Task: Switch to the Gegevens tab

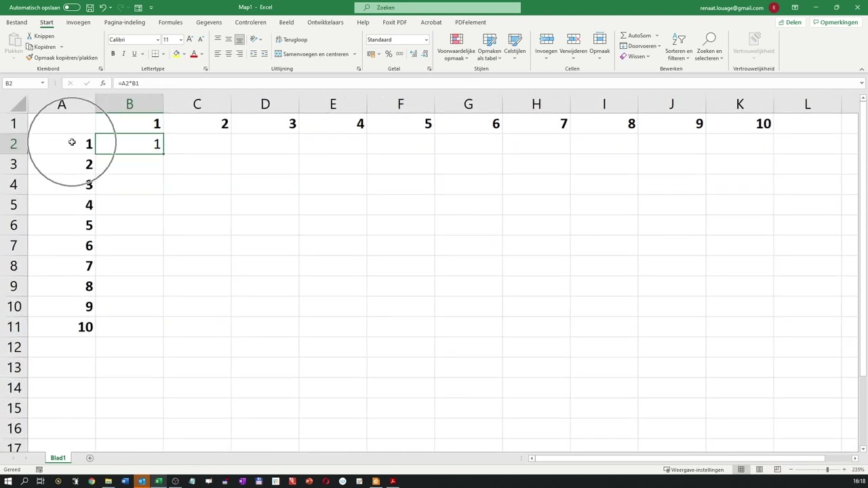Action: (209, 22)
